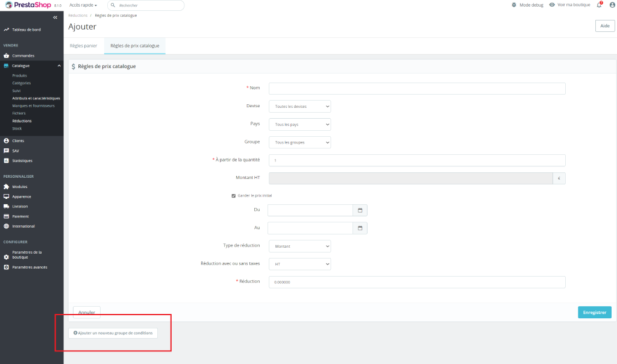Open Réductions in the Catalogue submenu

[x=22, y=121]
